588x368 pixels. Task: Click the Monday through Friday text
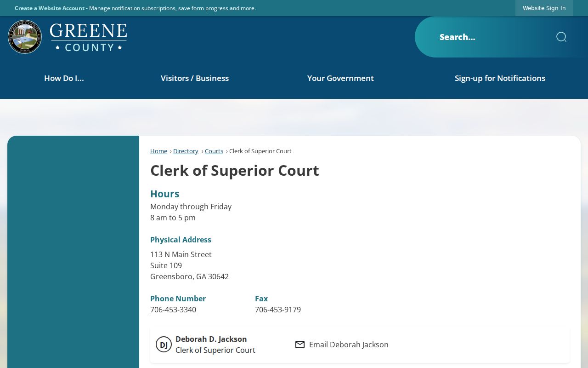[x=191, y=207]
